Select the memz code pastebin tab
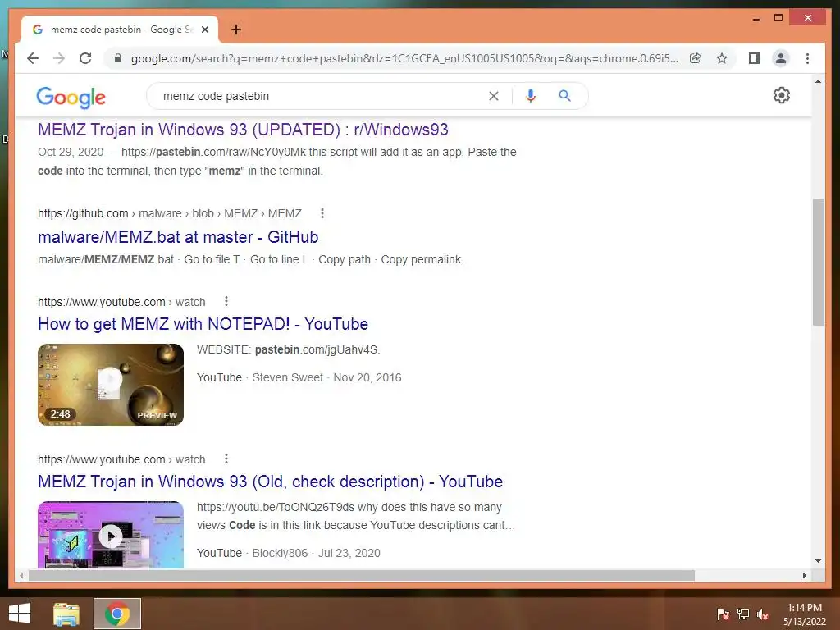 (x=120, y=30)
